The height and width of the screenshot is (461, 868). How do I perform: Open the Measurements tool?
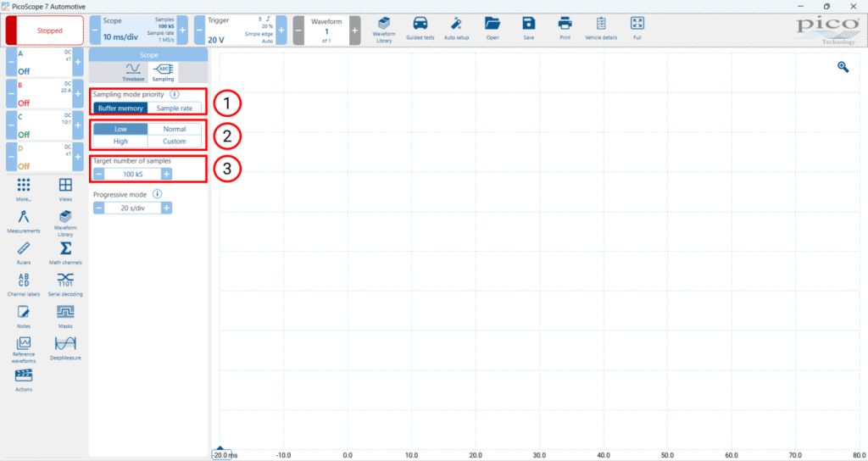coord(23,221)
